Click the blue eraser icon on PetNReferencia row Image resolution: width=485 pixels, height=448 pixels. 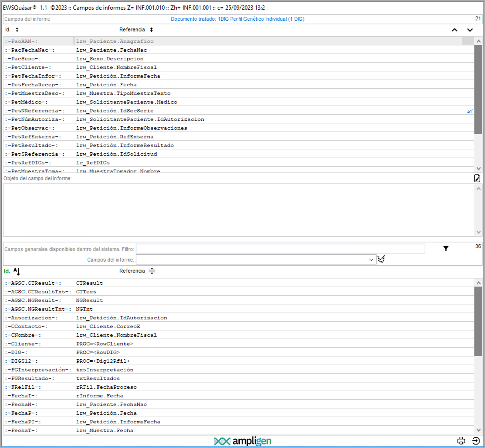[x=470, y=111]
